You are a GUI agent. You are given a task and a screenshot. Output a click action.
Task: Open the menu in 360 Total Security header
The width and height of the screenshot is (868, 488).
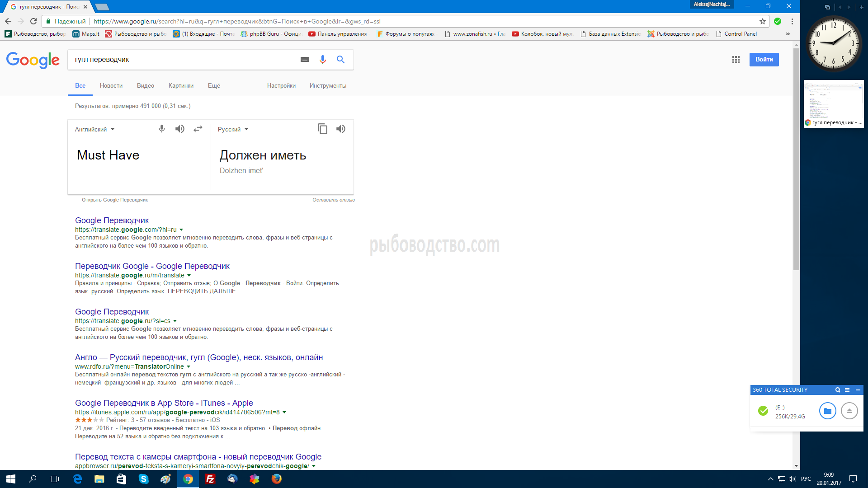[x=847, y=390]
